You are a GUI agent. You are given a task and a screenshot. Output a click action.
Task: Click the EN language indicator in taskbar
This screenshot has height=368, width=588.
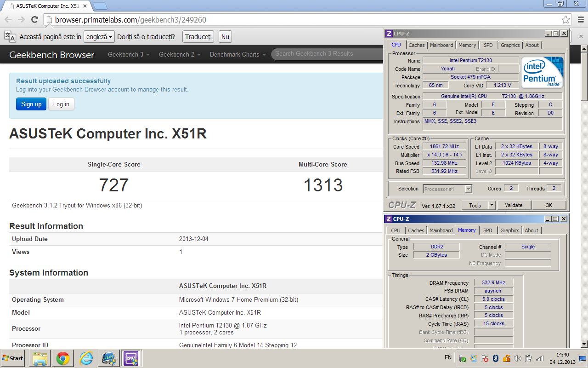coord(448,357)
